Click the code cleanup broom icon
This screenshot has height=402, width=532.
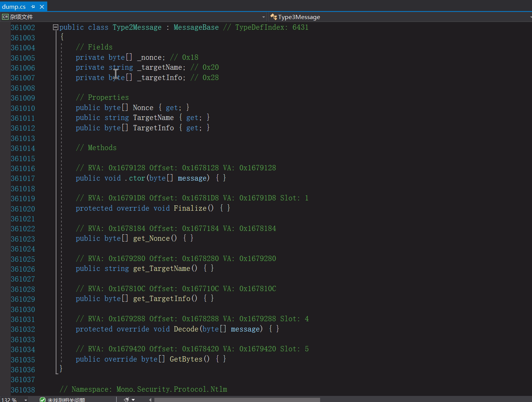pyautogui.click(x=126, y=399)
